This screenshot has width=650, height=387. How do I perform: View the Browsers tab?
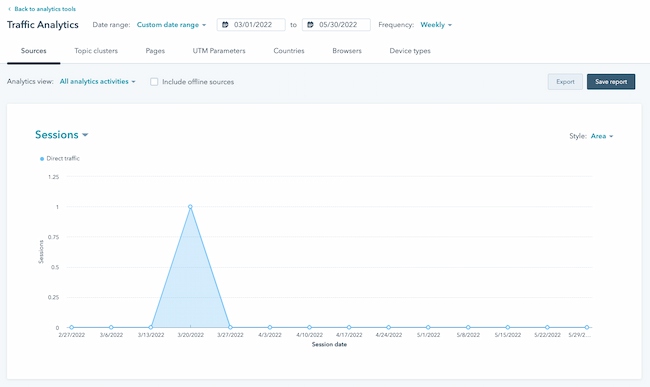347,51
